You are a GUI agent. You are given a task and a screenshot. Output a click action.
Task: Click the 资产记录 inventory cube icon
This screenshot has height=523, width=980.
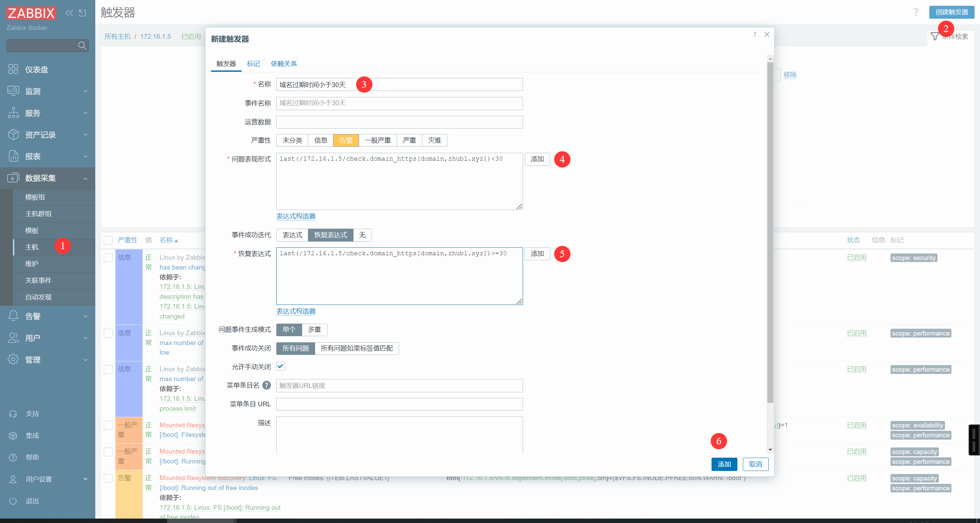pos(13,134)
